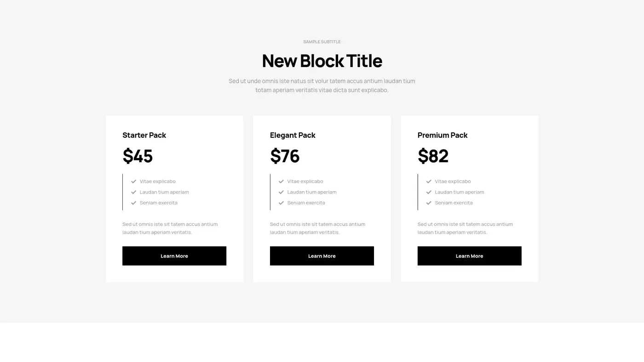Screen dimensions: 644x362
Task: Click the checkmark beside Vitae explicabo in Premium Pack
Action: [428, 181]
